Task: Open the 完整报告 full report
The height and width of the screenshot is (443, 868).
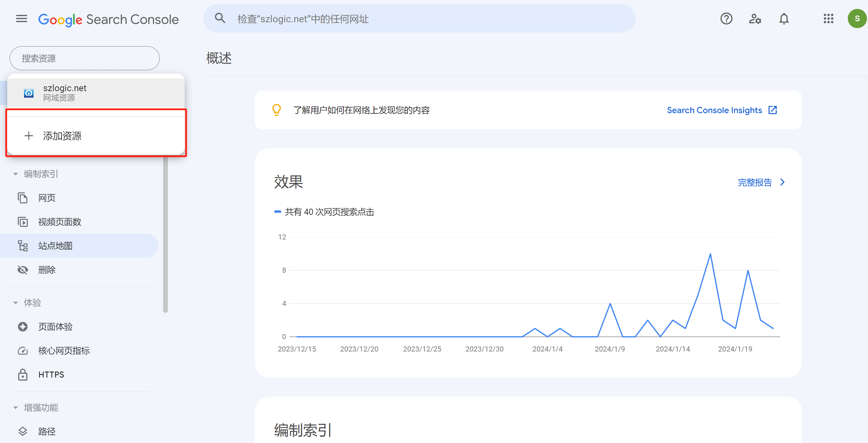Action: (x=755, y=182)
